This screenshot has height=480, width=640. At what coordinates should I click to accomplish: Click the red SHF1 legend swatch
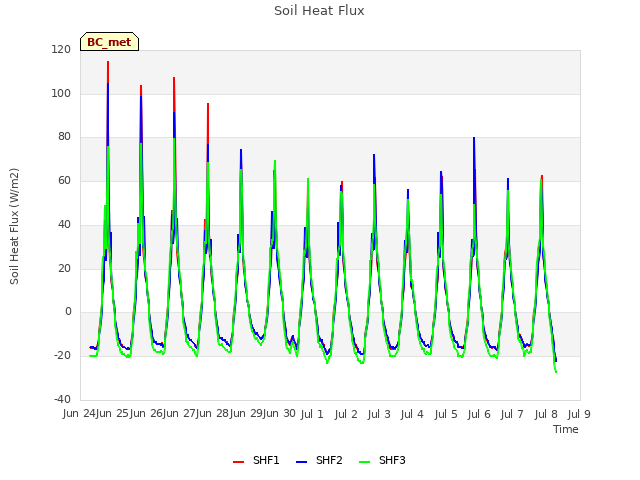tap(238, 462)
